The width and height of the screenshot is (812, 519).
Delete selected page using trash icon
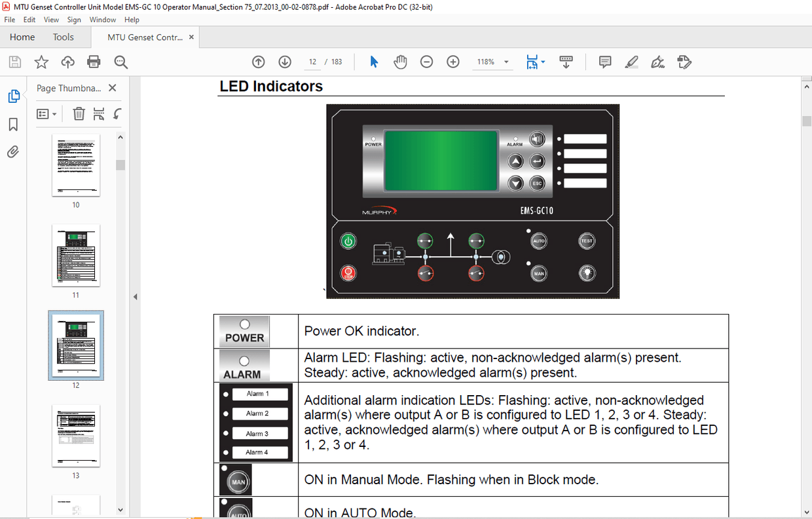pos(79,113)
